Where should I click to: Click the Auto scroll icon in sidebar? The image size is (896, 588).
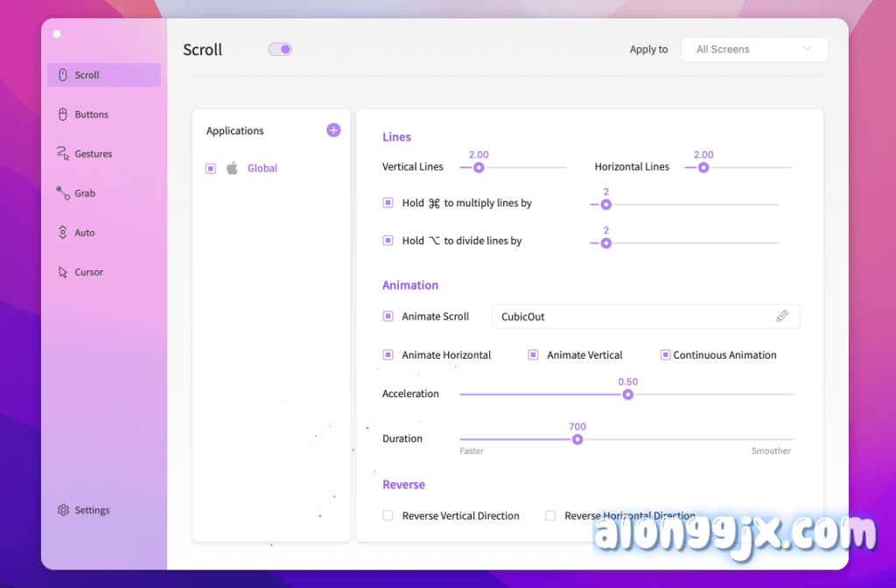[x=63, y=233]
